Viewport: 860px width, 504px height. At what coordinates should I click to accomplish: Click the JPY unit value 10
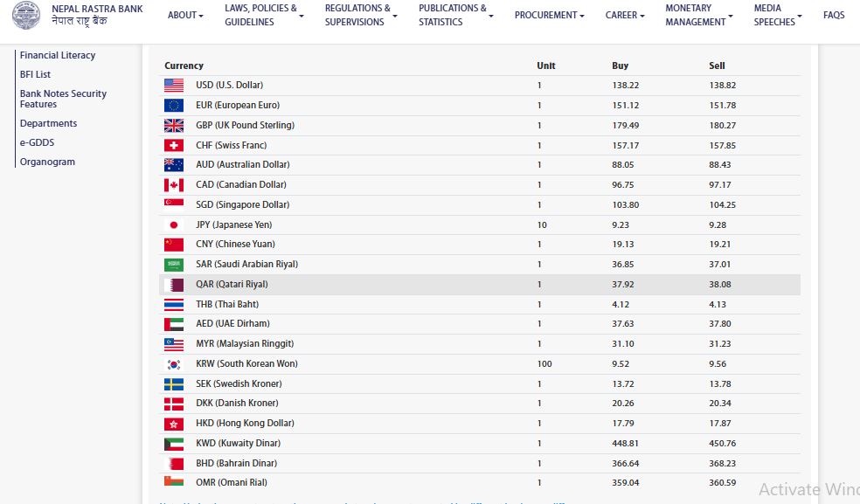[x=542, y=224]
